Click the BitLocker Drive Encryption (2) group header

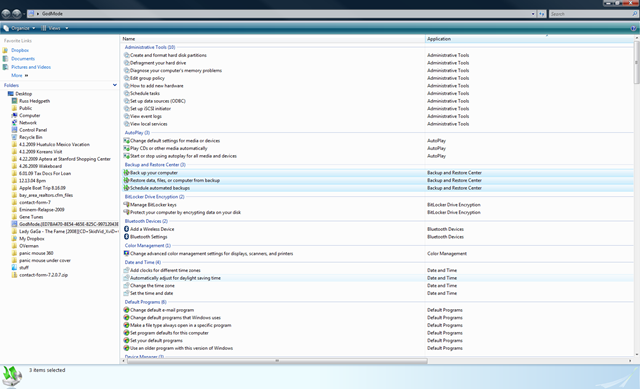(x=154, y=197)
